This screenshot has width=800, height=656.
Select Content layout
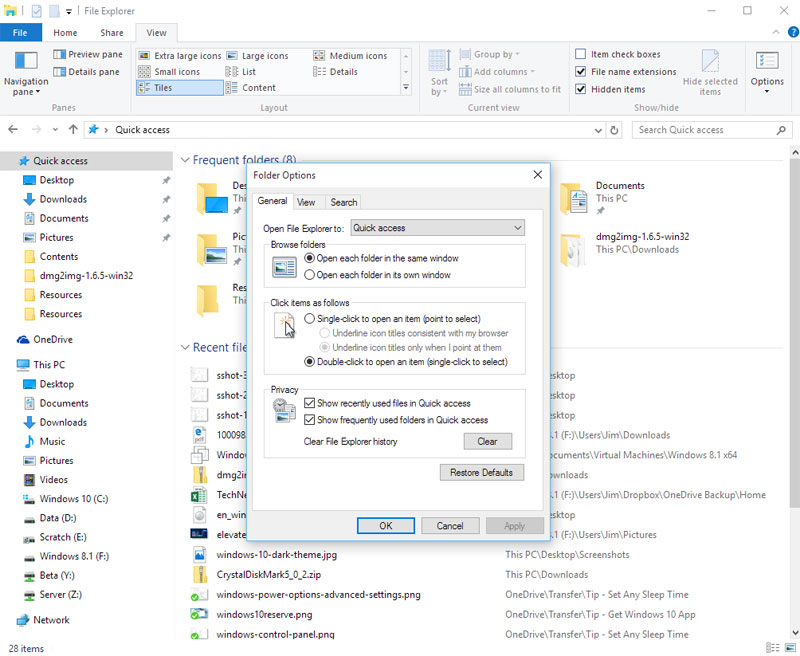[x=251, y=88]
